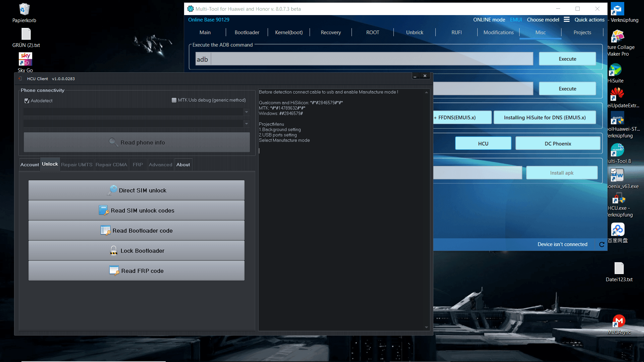Select the Misc tab in Multi-Tool
This screenshot has width=644, height=362.
(540, 33)
